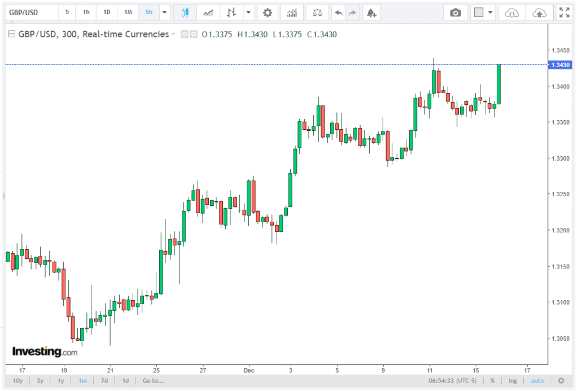Switch to the area chart style
The width and height of the screenshot is (578, 392).
tap(208, 12)
